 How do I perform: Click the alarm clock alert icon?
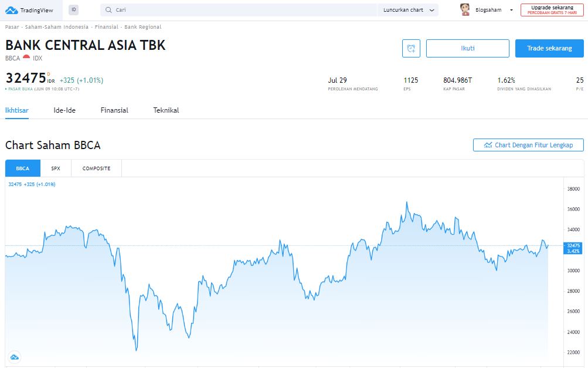(411, 49)
